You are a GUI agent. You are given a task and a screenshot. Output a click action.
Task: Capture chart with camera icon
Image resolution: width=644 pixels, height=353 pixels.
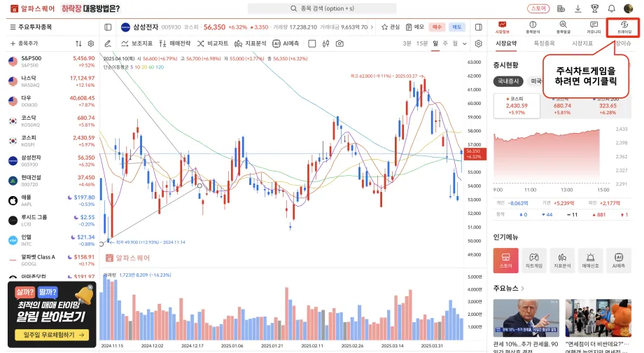339,43
